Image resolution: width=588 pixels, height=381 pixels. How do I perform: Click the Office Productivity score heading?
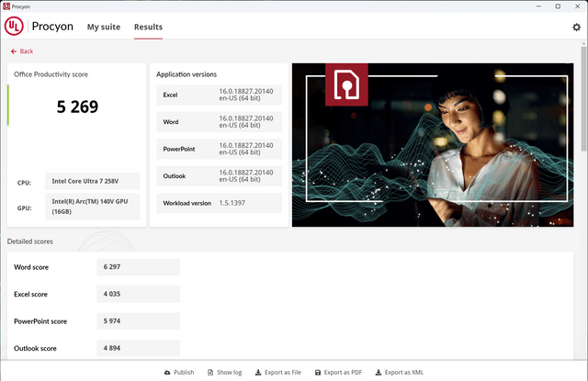point(51,74)
